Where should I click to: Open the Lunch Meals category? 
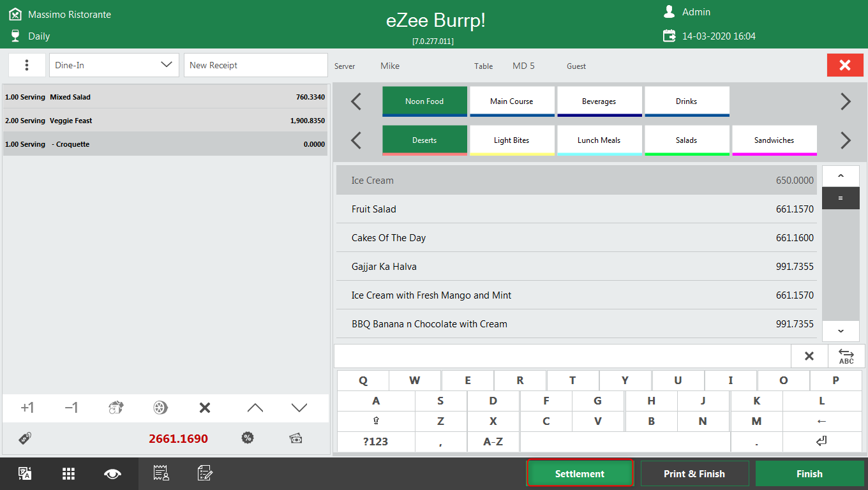(599, 140)
